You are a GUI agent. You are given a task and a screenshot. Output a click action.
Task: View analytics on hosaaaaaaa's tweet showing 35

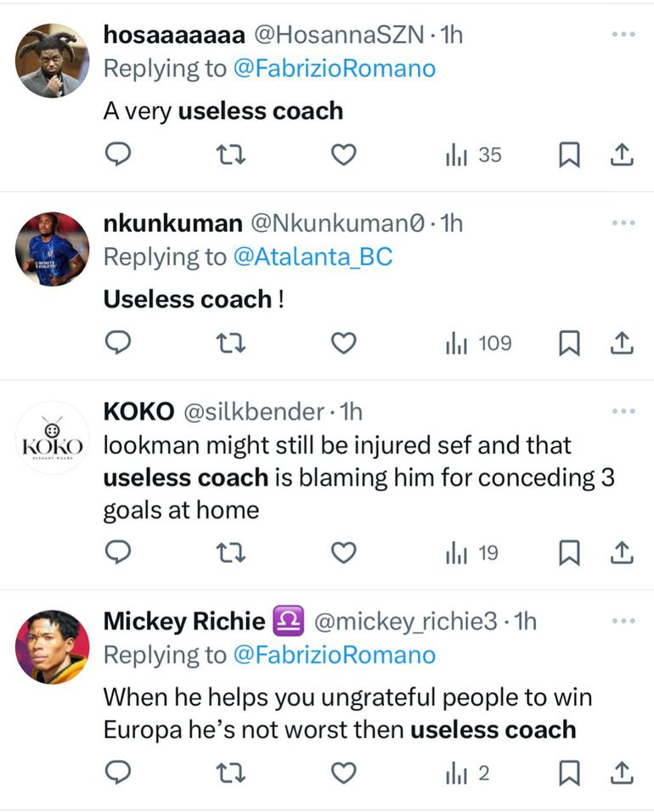point(474,155)
